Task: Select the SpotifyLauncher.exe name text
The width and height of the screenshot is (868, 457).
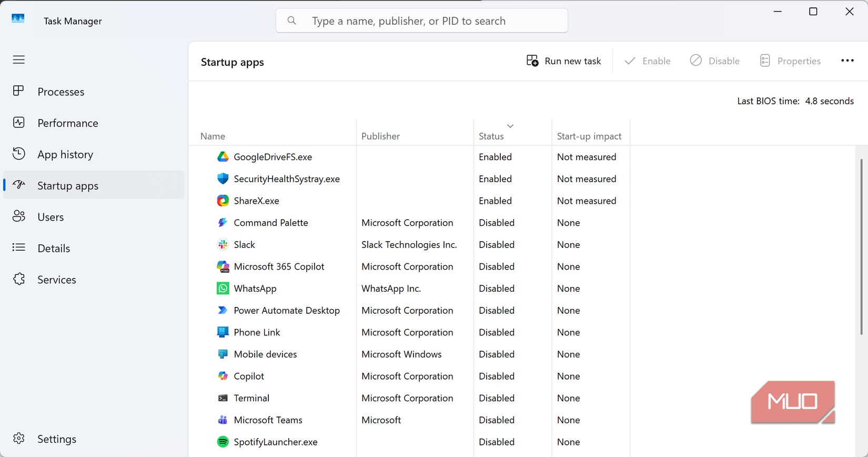Action: pos(276,442)
